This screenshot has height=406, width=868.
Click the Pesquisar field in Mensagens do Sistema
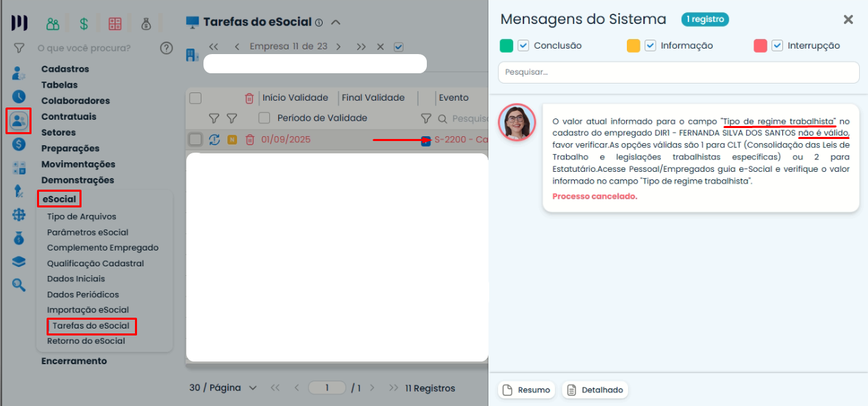click(x=678, y=73)
